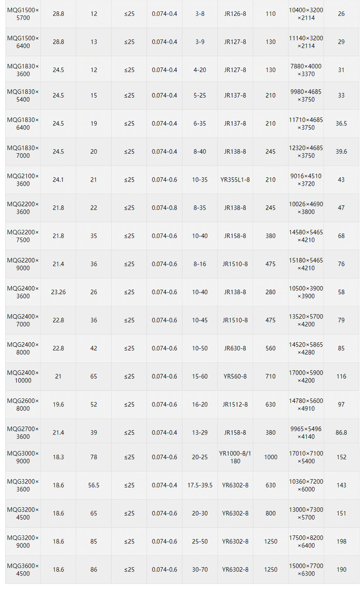Select the JR1512-8 motor cell
Screen dimensions: 364x589
pyautogui.click(x=235, y=404)
